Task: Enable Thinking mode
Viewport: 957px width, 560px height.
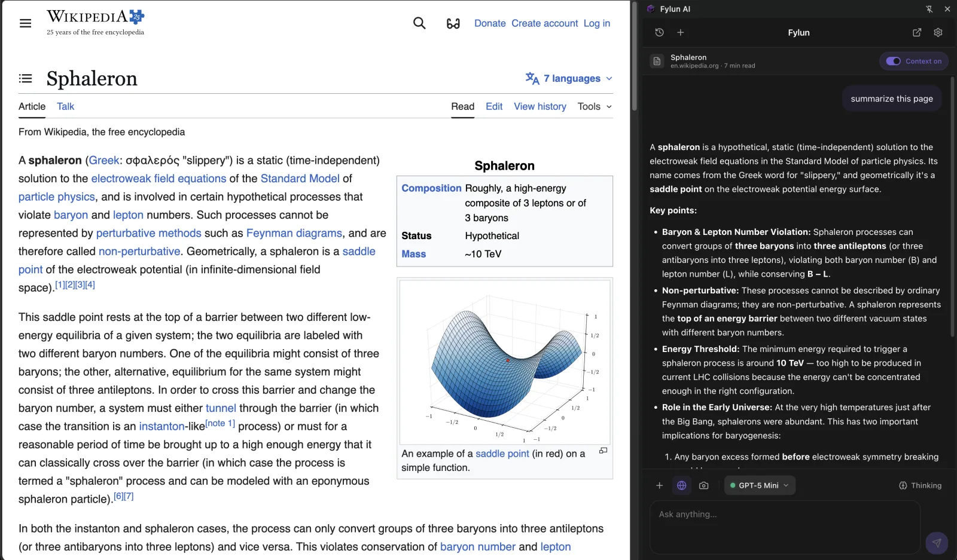Action: click(x=920, y=485)
